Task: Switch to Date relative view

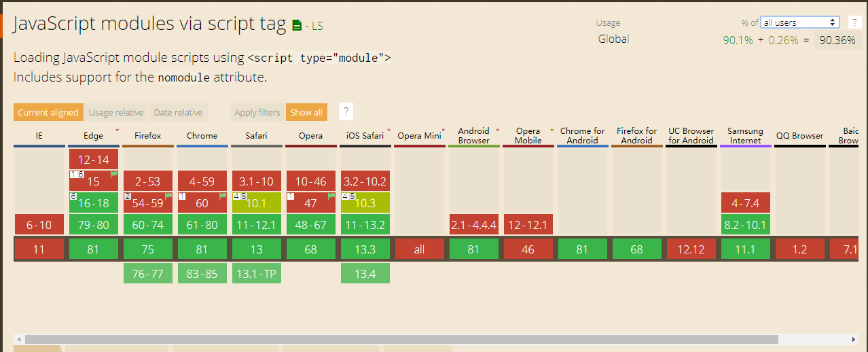Action: 178,113
